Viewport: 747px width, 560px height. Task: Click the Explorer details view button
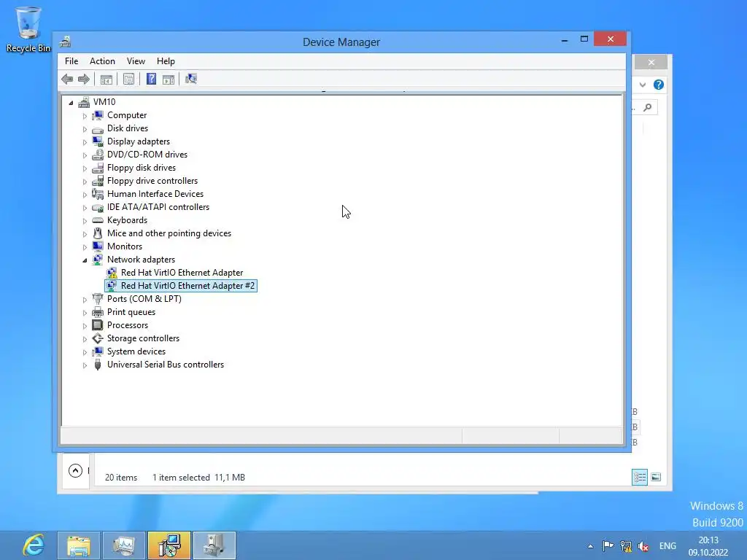pos(639,477)
